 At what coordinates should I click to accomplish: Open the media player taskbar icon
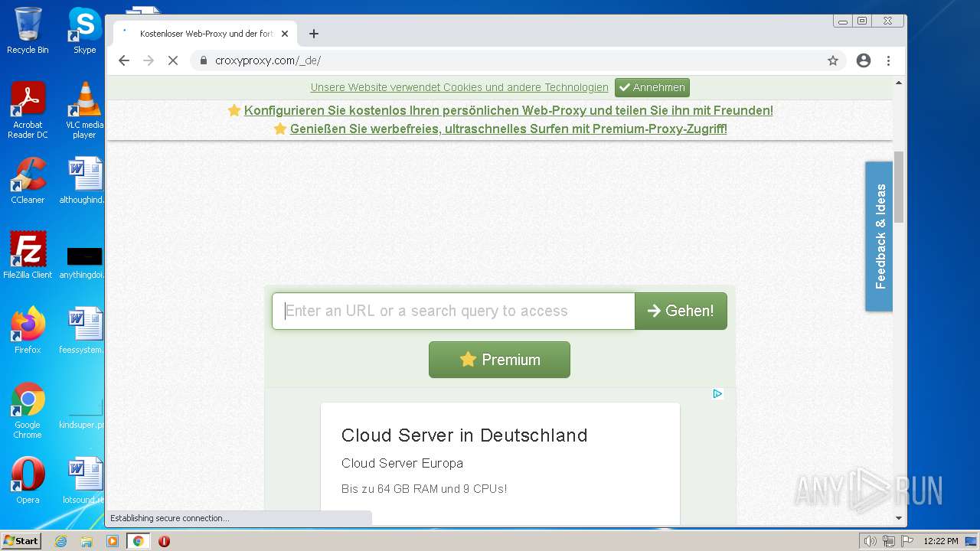(113, 541)
